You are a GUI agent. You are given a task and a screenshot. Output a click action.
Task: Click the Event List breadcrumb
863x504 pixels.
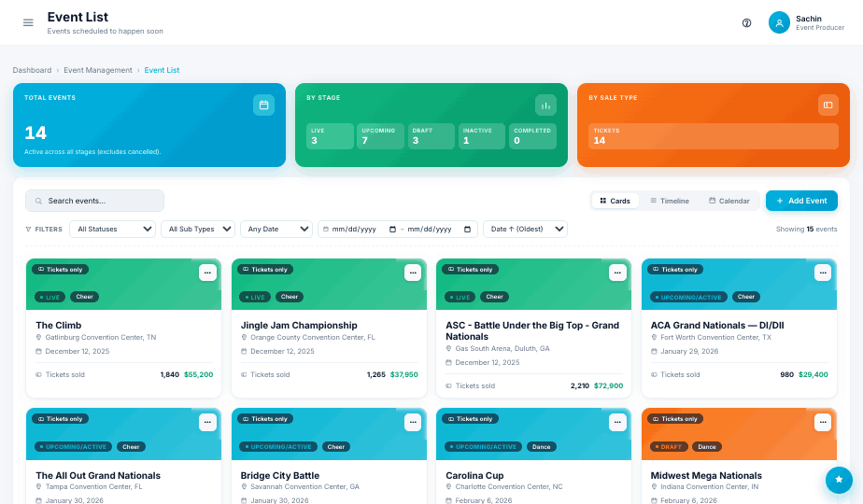(x=162, y=70)
